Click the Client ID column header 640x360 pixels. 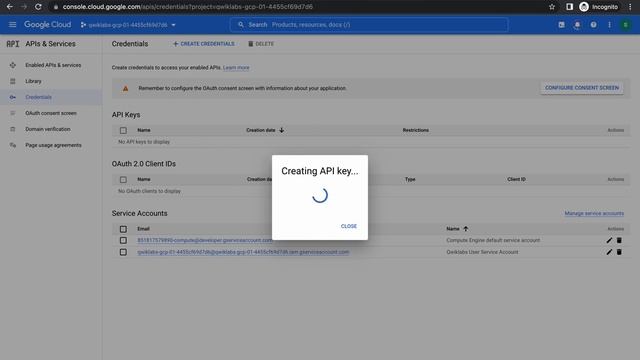pyautogui.click(x=516, y=180)
